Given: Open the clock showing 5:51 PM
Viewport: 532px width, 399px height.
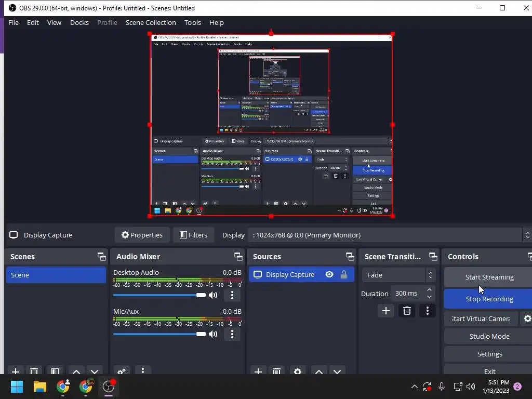Looking at the screenshot, I should click(496, 387).
